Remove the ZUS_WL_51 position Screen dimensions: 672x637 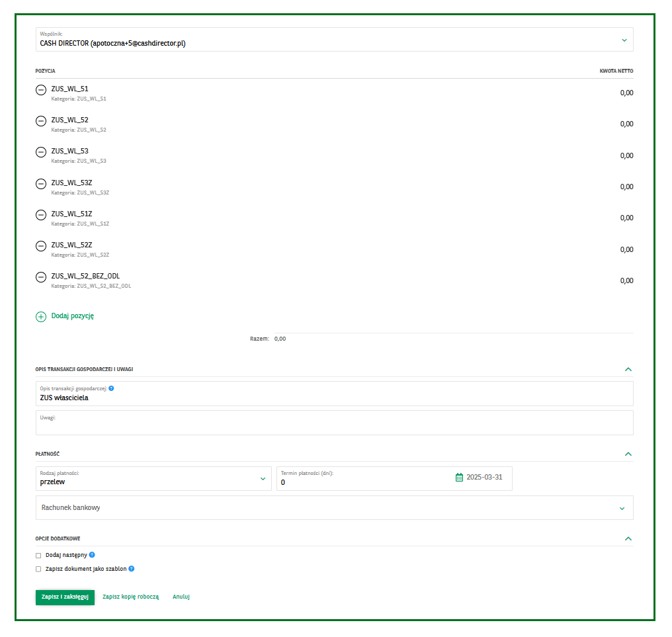coord(41,89)
